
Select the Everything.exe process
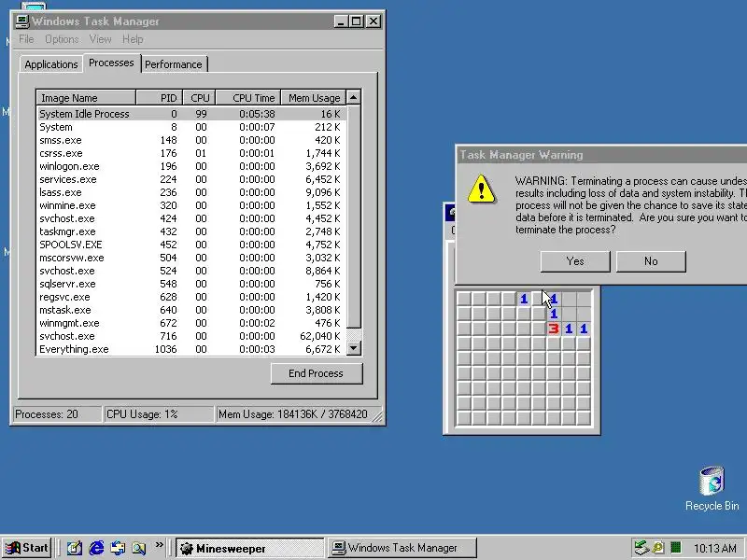coord(191,349)
